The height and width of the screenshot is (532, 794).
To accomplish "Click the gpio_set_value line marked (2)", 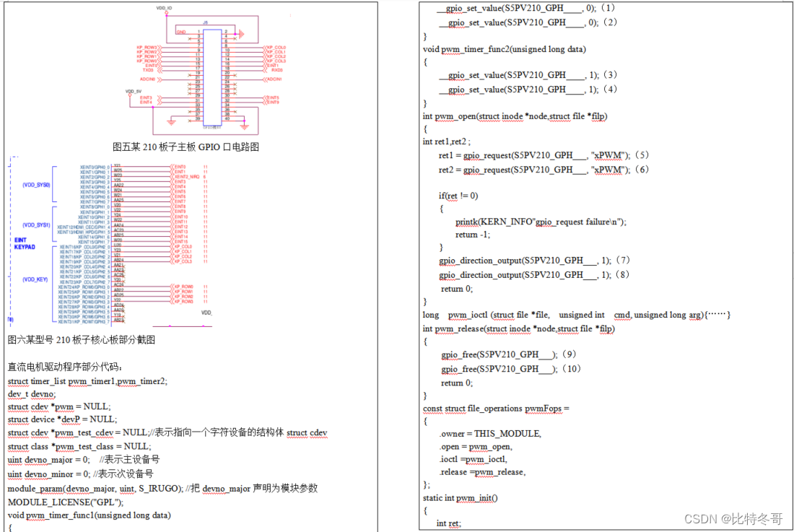I will click(x=527, y=23).
